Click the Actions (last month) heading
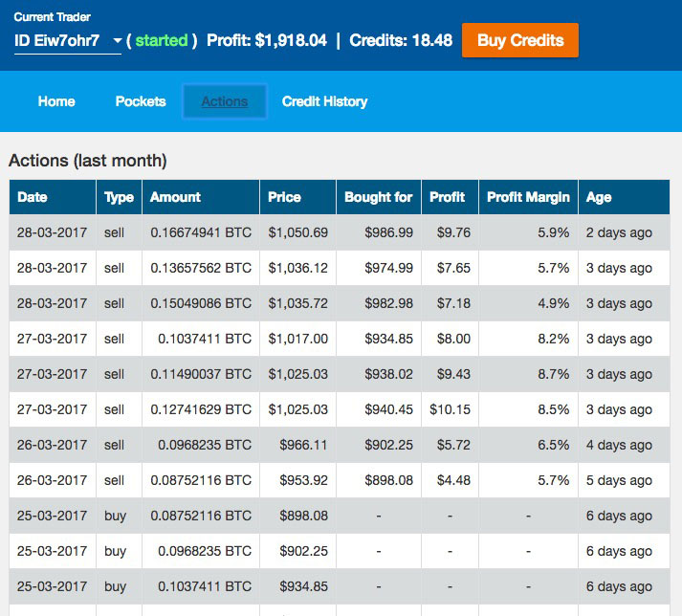This screenshot has width=682, height=616. tap(88, 161)
